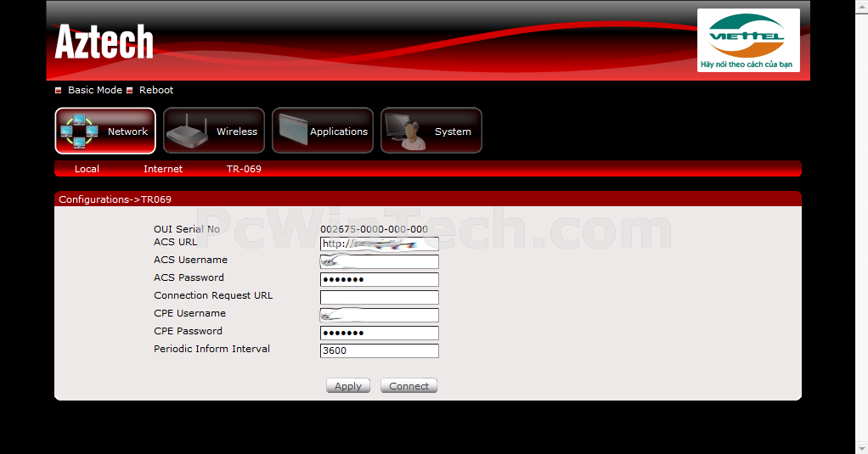
Task: Click the Viettel logo
Action: click(x=748, y=40)
